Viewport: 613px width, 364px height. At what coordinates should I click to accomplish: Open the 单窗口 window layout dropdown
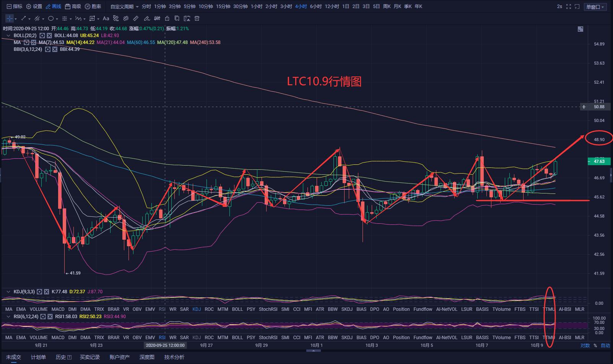pos(595,6)
